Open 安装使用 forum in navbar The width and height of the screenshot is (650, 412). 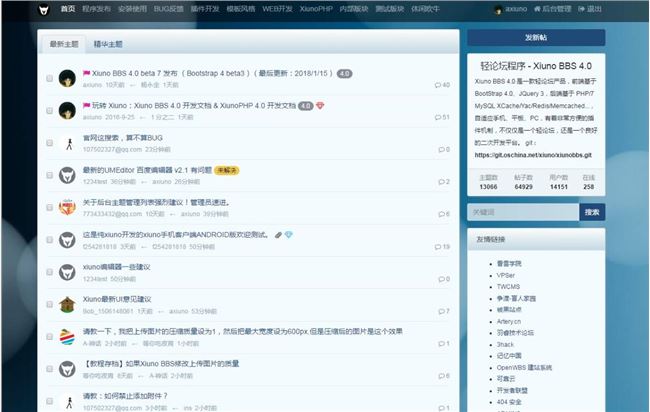[132, 9]
